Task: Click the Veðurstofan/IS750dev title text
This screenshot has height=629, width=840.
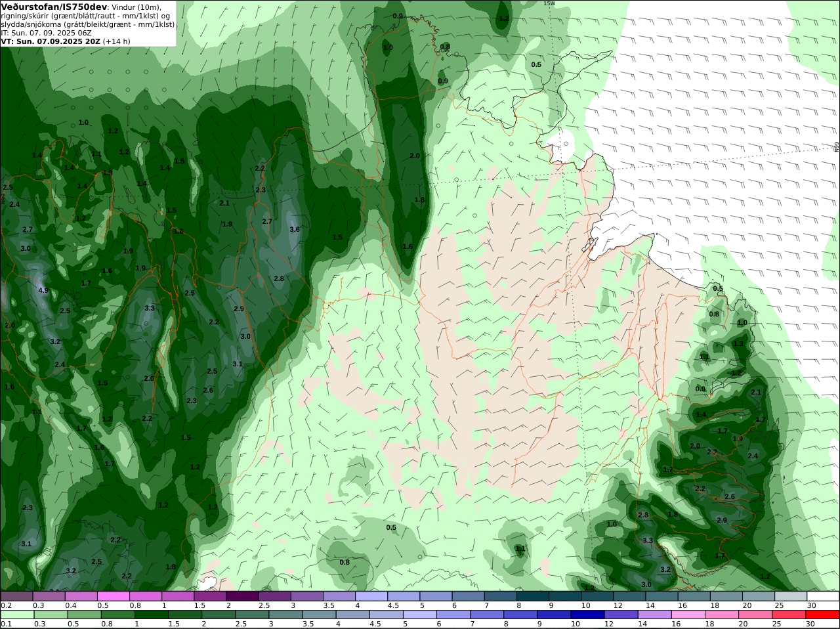Action: pyautogui.click(x=54, y=7)
